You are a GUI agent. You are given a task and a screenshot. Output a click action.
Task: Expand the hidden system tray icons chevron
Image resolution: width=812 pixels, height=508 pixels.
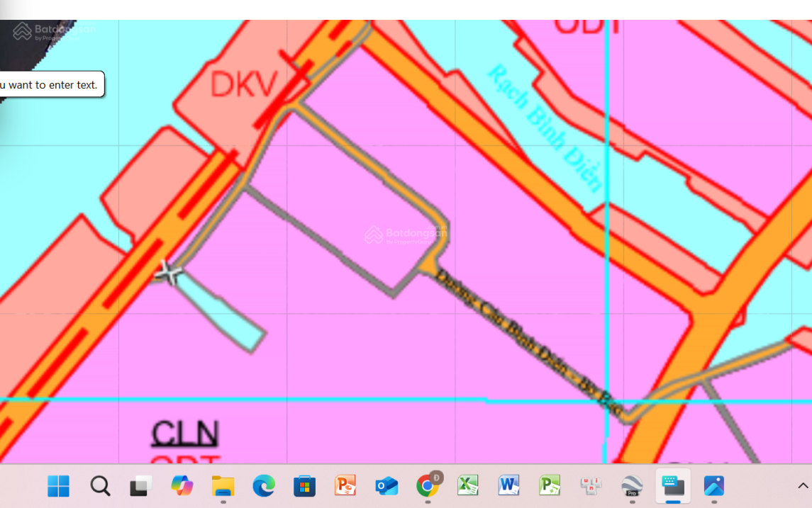802,486
